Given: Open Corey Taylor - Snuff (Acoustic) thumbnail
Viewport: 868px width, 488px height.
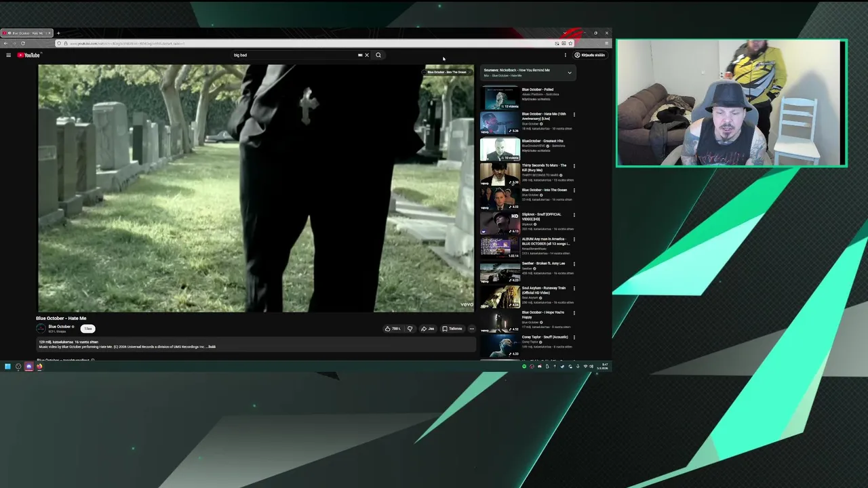Looking at the screenshot, I should (500, 346).
